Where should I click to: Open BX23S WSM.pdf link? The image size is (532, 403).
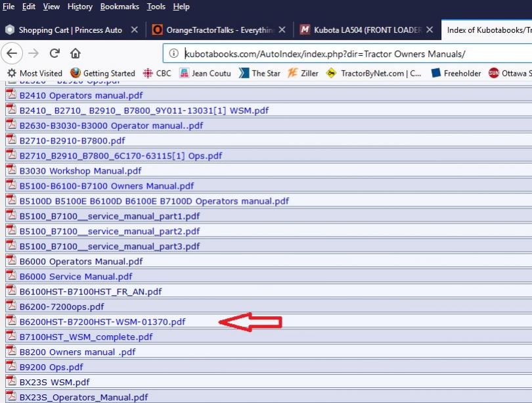55,382
